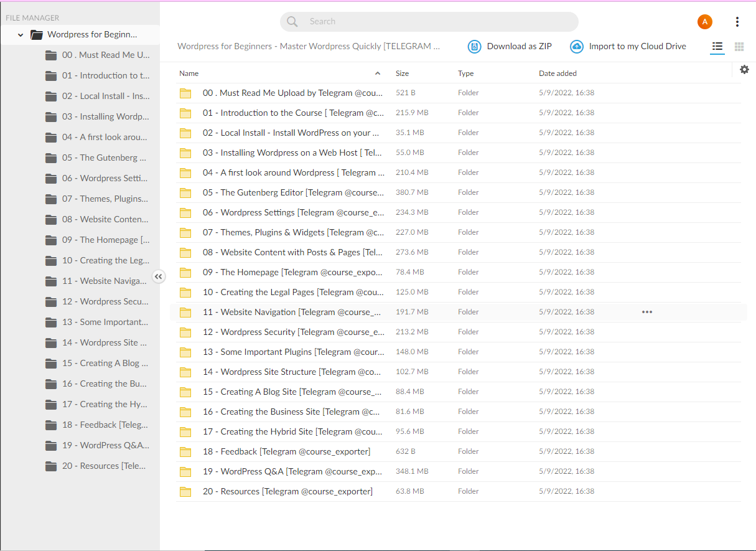
Task: Select 06 - Wordpress Setti... in sidebar tree
Action: pos(105,178)
